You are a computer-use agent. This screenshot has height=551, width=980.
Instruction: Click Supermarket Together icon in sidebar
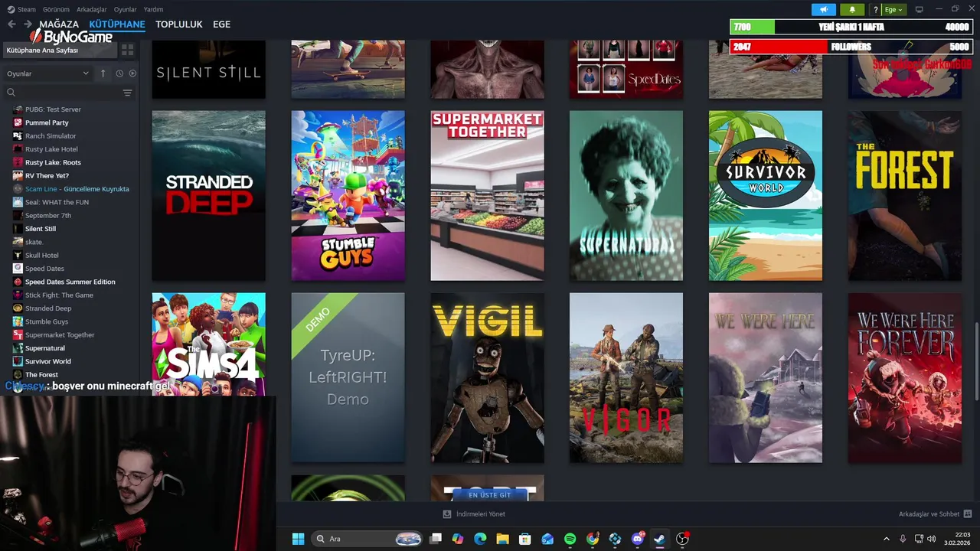coord(18,334)
